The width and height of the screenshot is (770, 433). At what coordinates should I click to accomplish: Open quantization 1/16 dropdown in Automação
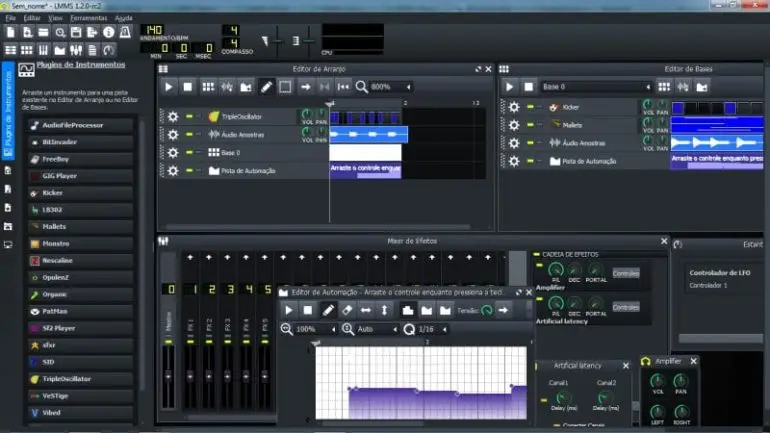click(x=444, y=329)
